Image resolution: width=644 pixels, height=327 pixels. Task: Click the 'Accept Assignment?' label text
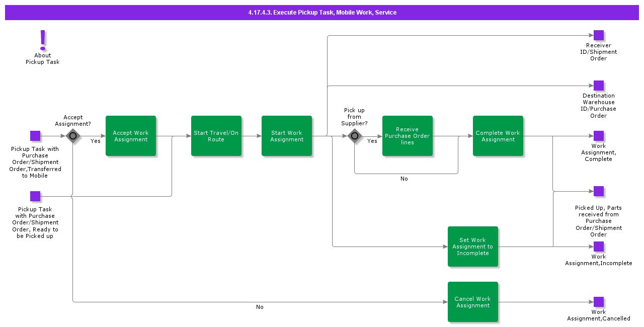tap(73, 121)
